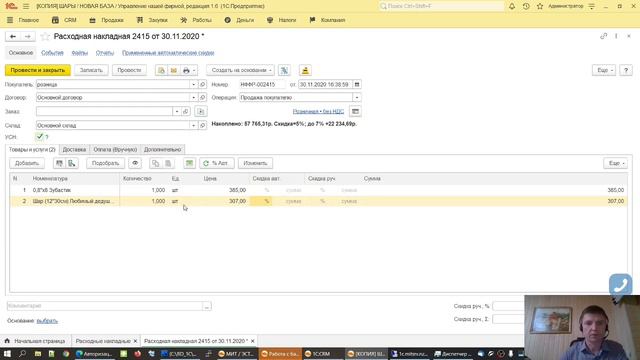
Task: Click the Комментарий input field
Action: pyautogui.click(x=104, y=306)
